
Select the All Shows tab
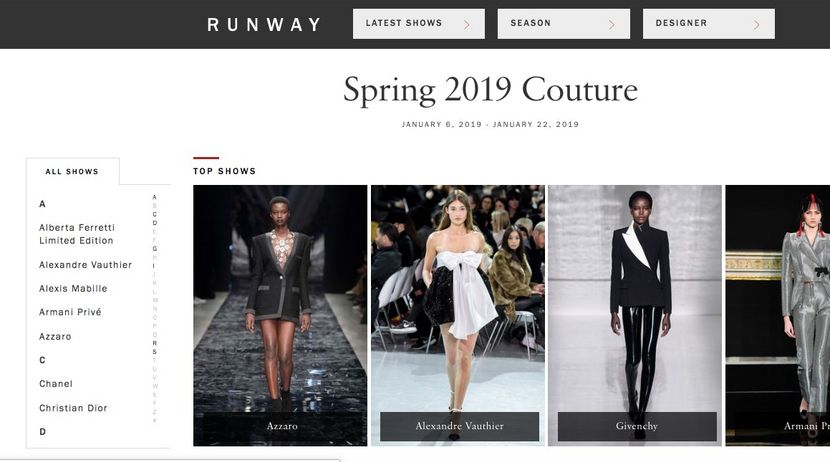(72, 171)
